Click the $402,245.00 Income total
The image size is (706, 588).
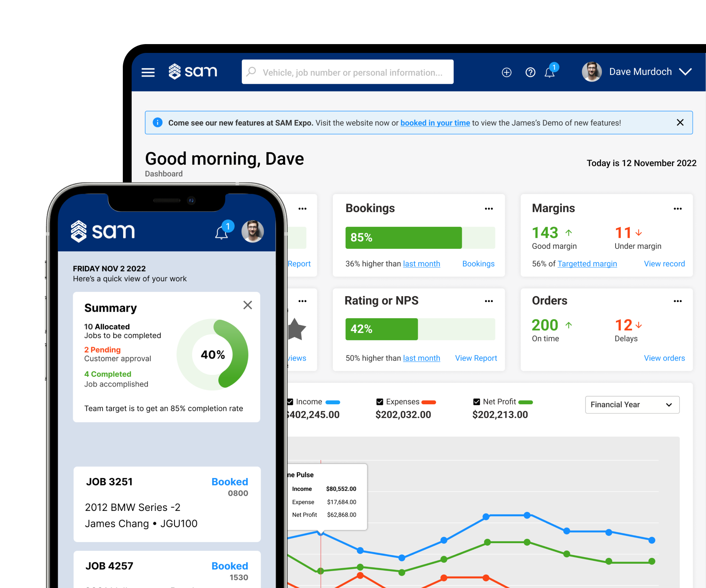313,415
